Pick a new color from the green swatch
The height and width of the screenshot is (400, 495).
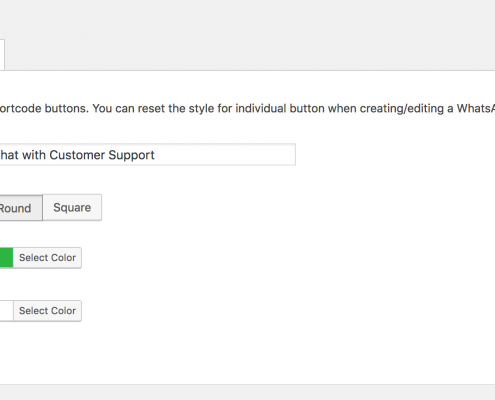click(6, 258)
